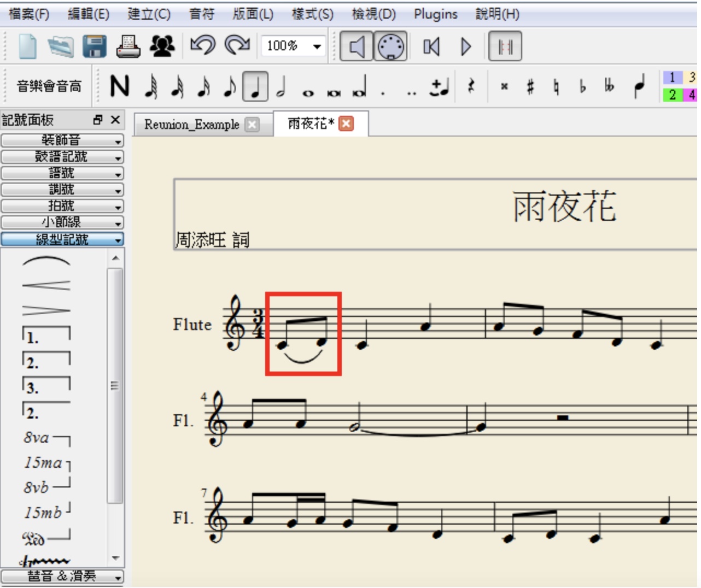This screenshot has width=701, height=588.
Task: Click the 音樂會音高 concert pitch button
Action: pyautogui.click(x=49, y=86)
